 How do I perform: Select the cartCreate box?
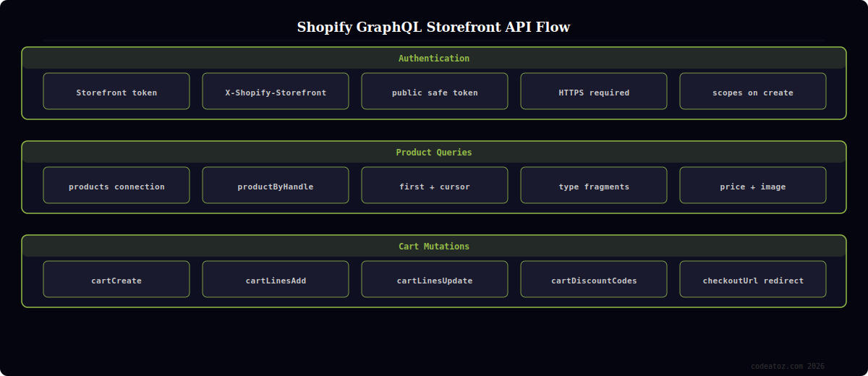(116, 279)
